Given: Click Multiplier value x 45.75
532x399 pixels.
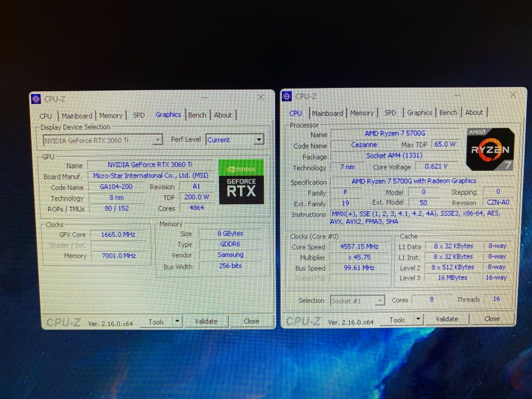Looking at the screenshot, I should (x=359, y=257).
